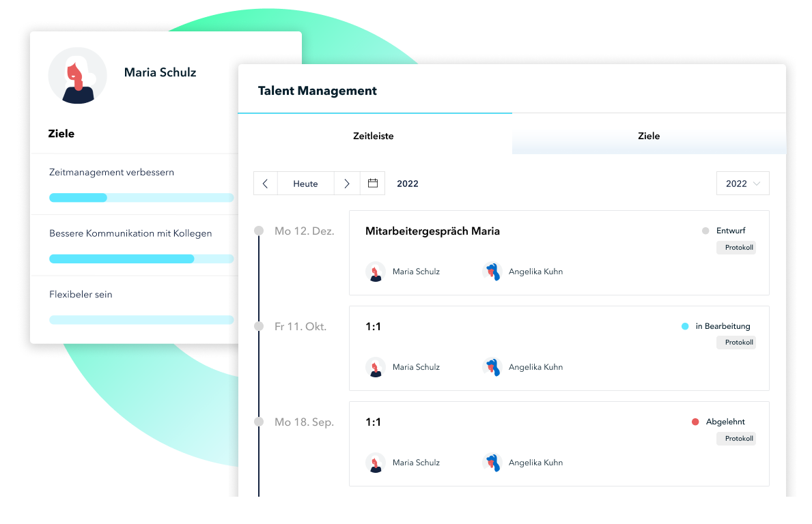812x524 pixels.
Task: Click Angelika Kuhn avatar in Fr 11. Okt. entry
Action: click(492, 367)
